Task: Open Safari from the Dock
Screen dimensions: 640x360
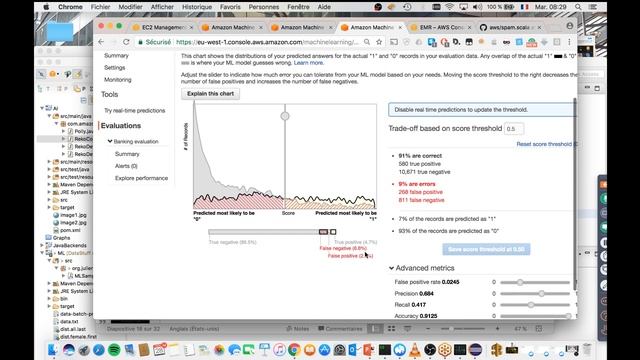Action: pos(99,350)
